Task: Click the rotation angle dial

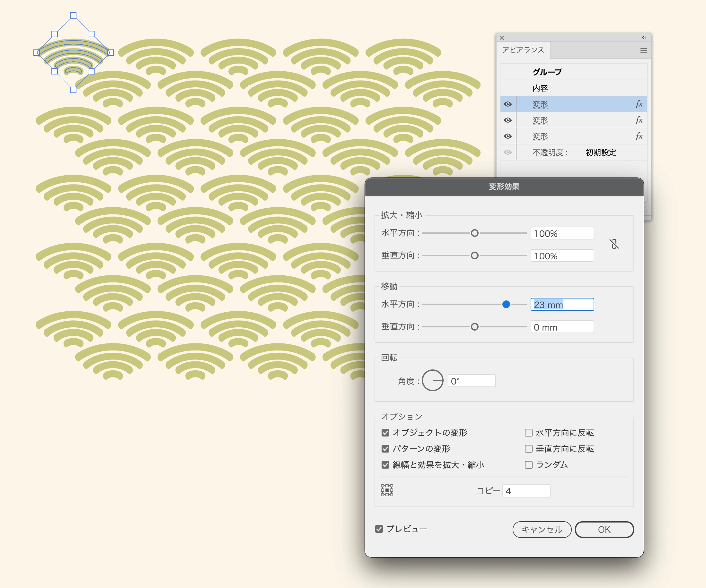Action: 433,380
